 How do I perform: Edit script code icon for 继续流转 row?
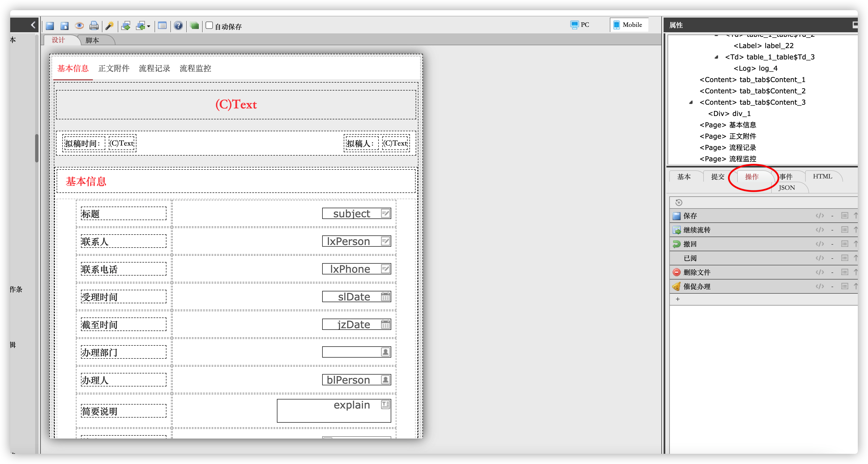[820, 230]
